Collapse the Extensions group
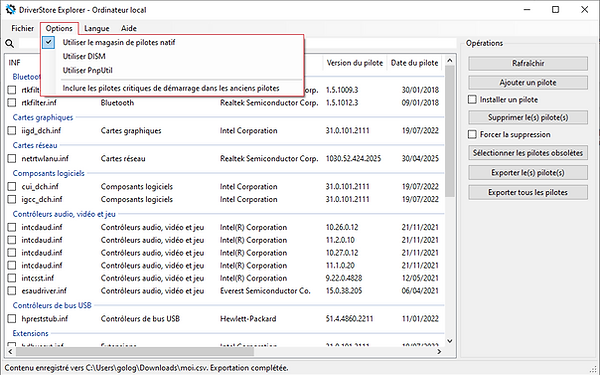 pyautogui.click(x=31, y=333)
